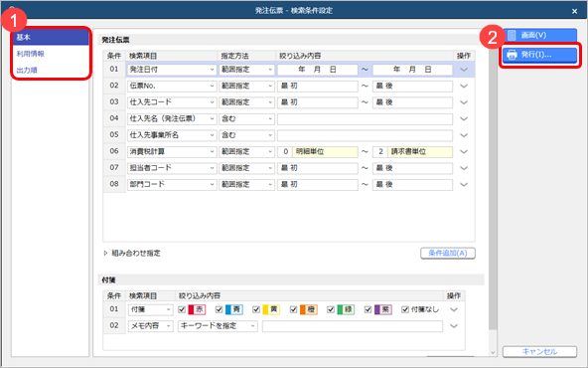
Task: Open 範囲指定 method dropdown in row 08
Action: click(246, 184)
